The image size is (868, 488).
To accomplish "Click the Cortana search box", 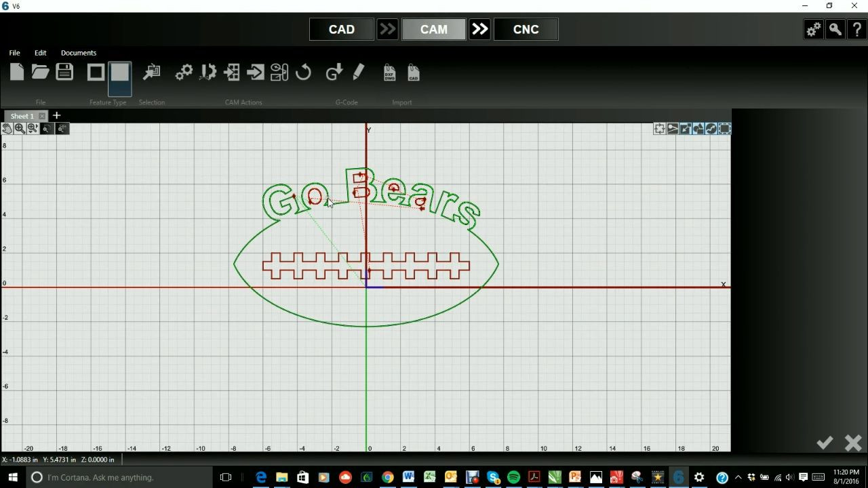I will [119, 477].
